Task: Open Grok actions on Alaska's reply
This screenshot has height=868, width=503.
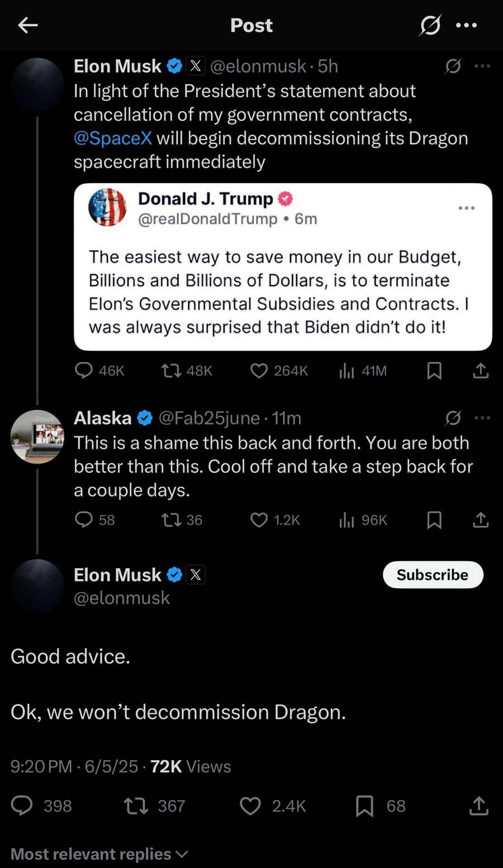Action: click(453, 418)
